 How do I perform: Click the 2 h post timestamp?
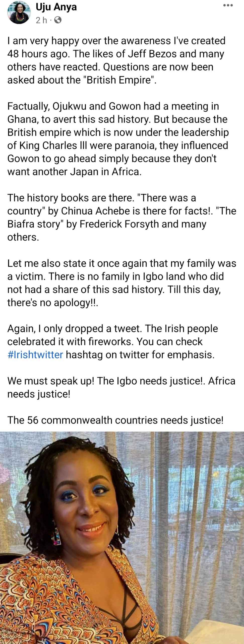click(41, 21)
